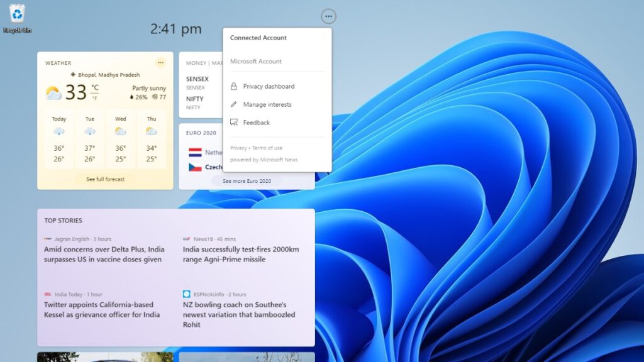Click the India Today source icon
The image size is (644, 362).
[48, 293]
